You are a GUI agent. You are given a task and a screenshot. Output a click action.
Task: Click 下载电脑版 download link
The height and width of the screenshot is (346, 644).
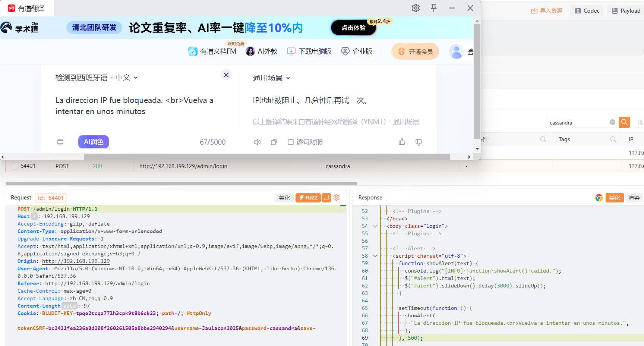click(x=309, y=51)
